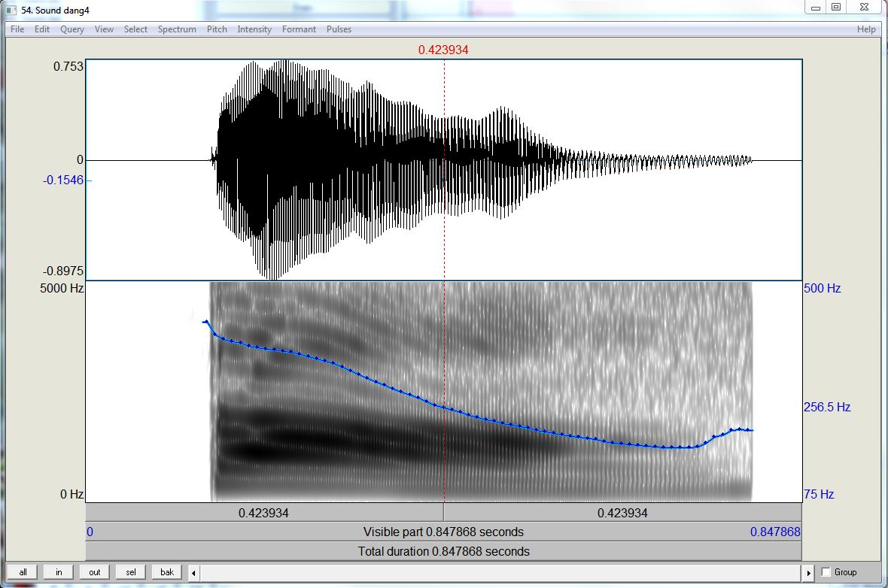Screen dimensions: 888x588
Task: Open the Spectrum menu
Action: [x=177, y=29]
